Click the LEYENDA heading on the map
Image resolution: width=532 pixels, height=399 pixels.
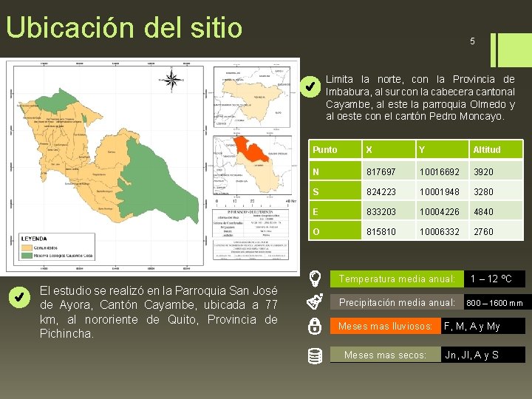pyautogui.click(x=34, y=239)
